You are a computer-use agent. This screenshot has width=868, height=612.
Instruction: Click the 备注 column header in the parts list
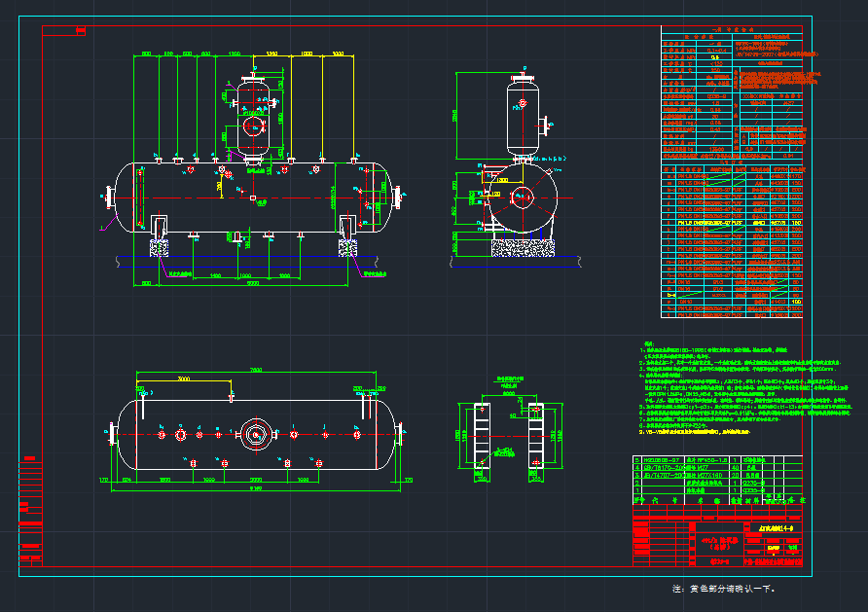pos(800,501)
